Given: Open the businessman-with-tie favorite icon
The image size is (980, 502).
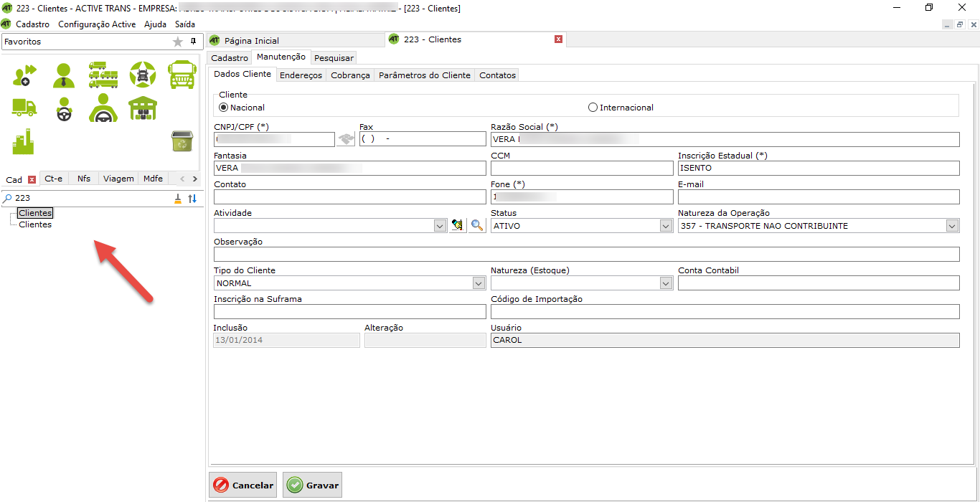Looking at the screenshot, I should [64, 75].
